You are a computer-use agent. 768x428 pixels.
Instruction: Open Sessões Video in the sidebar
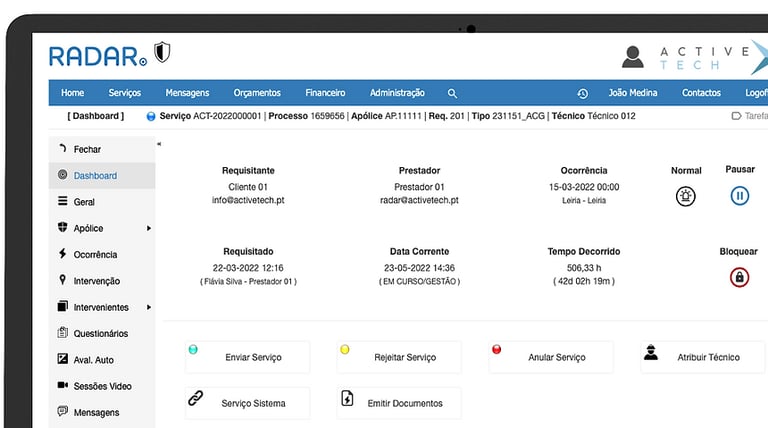[x=102, y=386]
